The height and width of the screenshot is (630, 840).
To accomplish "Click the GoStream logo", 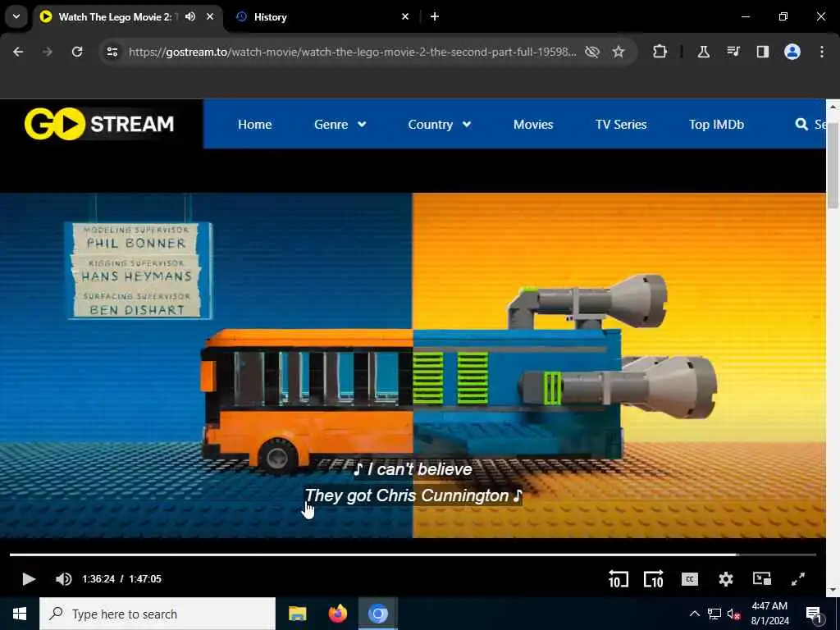I will [x=99, y=124].
